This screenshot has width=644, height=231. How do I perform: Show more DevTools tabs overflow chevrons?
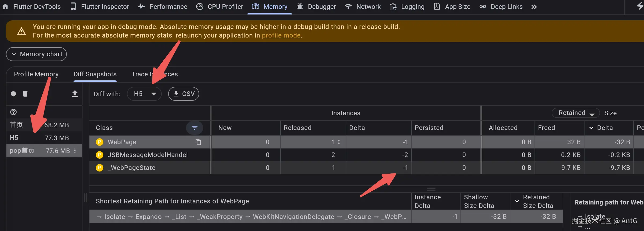(534, 7)
